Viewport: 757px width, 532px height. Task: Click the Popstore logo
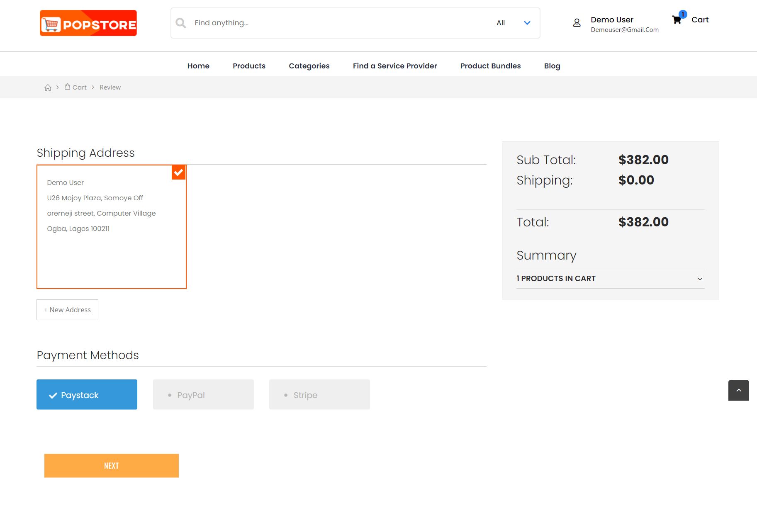click(88, 23)
